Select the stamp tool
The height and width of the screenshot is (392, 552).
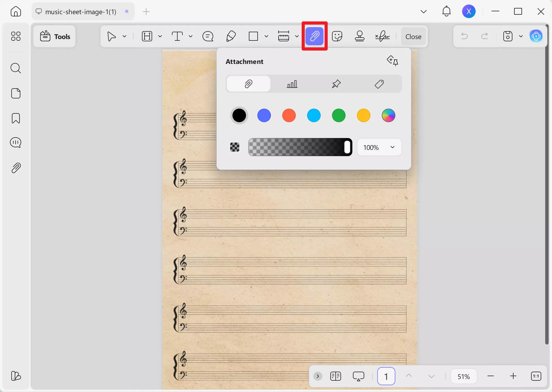[x=360, y=36]
